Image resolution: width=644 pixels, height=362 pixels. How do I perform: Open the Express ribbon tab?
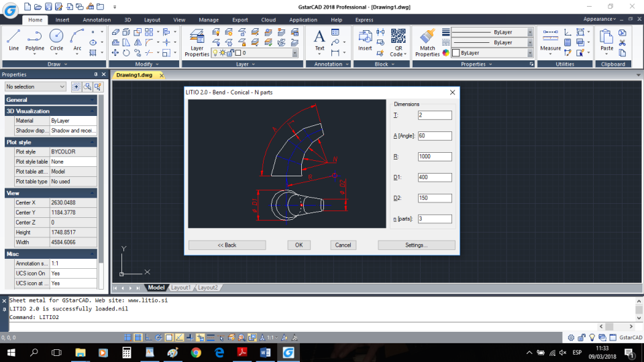coord(364,19)
